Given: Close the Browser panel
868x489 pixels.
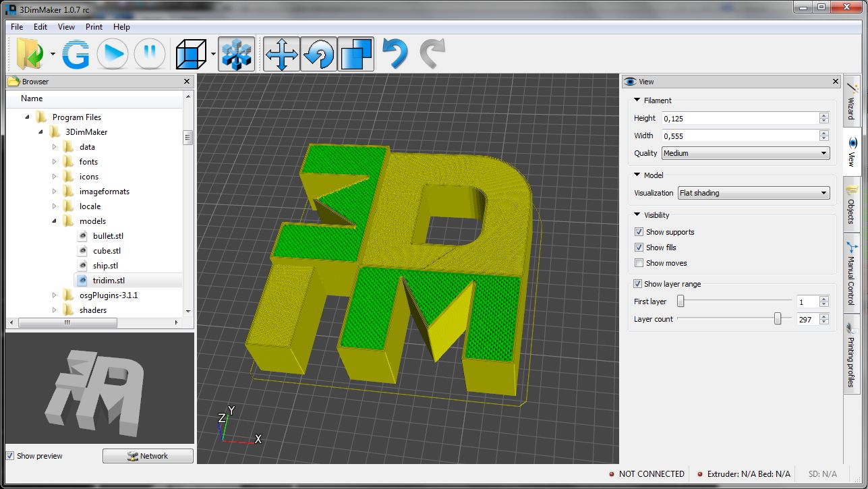Looking at the screenshot, I should coord(187,82).
